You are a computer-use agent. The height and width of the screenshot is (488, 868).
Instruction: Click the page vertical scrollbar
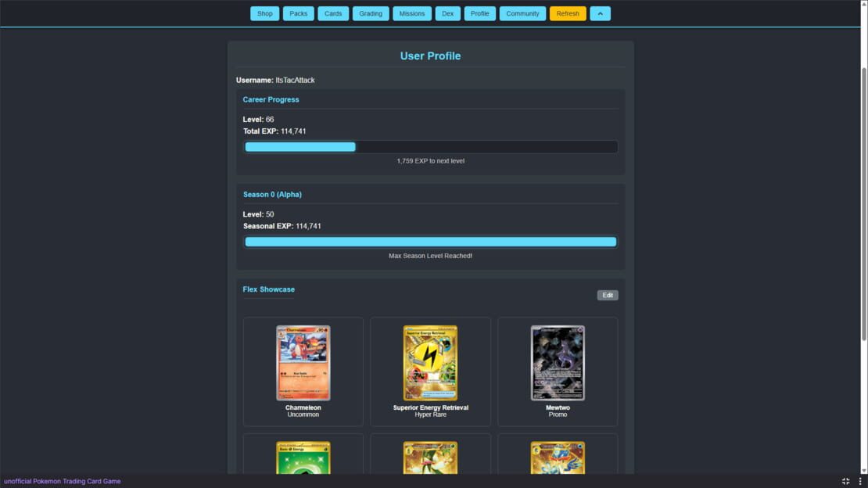coord(864,203)
